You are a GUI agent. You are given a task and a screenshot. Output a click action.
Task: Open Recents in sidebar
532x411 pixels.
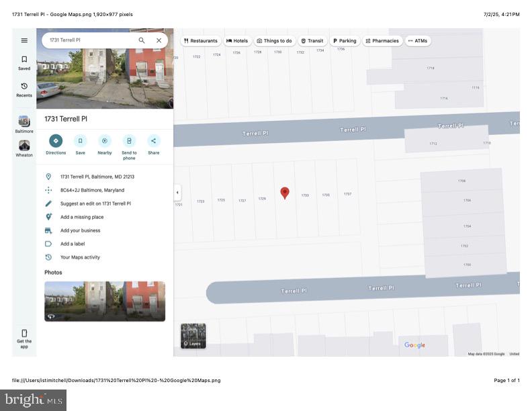[x=24, y=90]
